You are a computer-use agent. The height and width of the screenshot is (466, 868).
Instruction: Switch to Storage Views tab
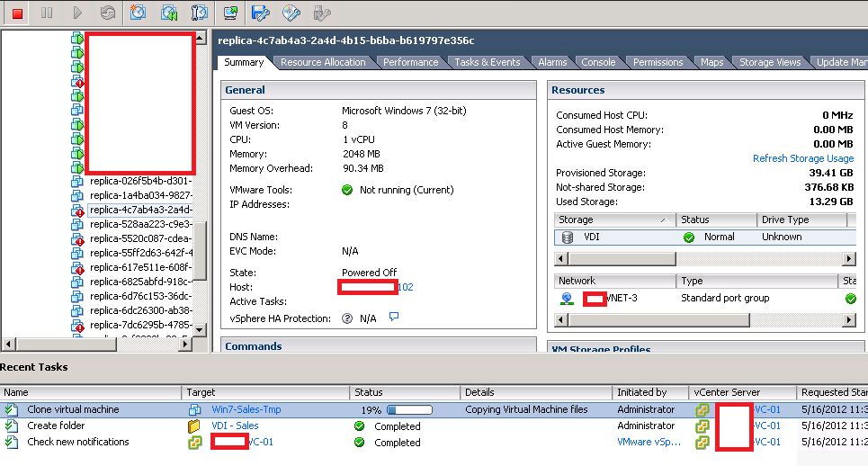click(770, 62)
